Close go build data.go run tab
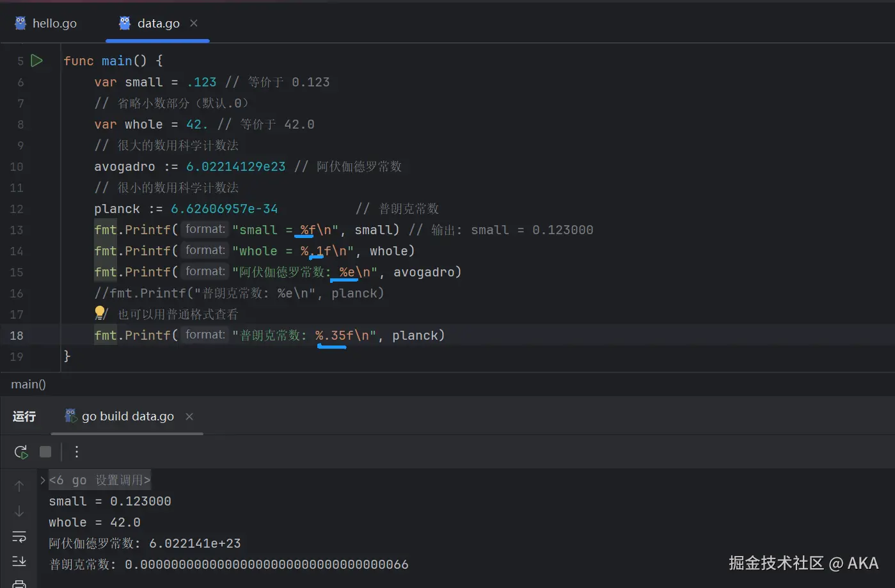Viewport: 895px width, 588px height. tap(189, 417)
